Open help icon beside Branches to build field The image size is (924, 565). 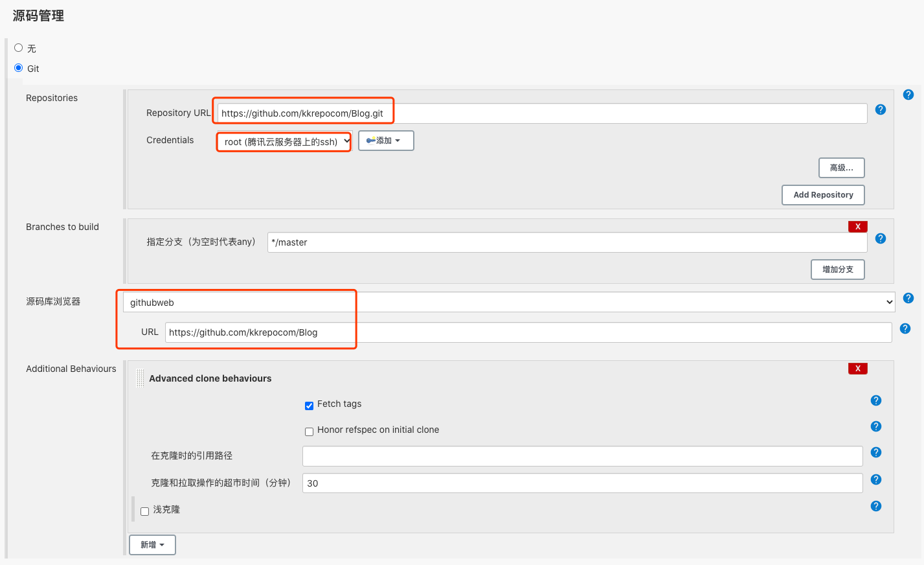[x=880, y=238]
